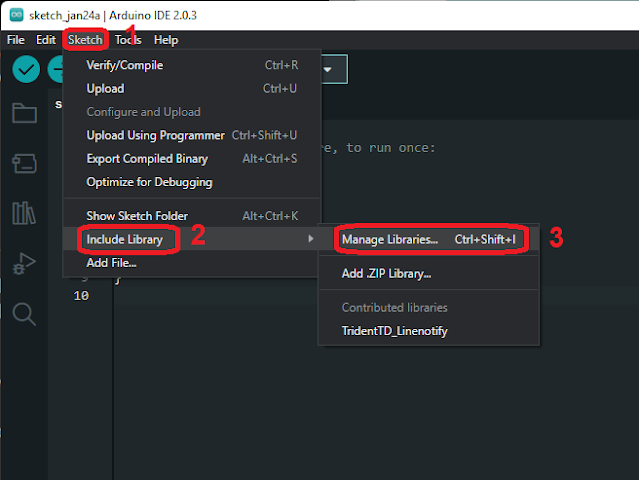The image size is (639, 480).
Task: Include the TridentTD_Linenotify library
Action: [x=429, y=331]
